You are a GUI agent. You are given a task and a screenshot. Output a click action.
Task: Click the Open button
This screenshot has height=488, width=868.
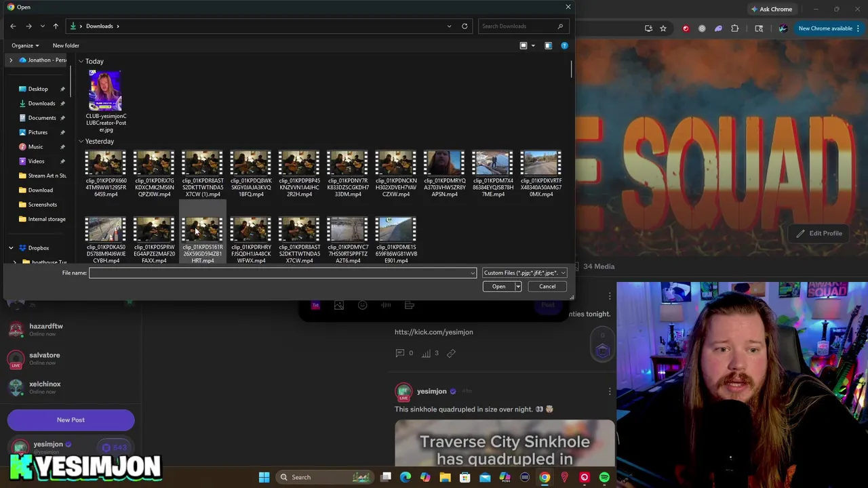point(498,286)
